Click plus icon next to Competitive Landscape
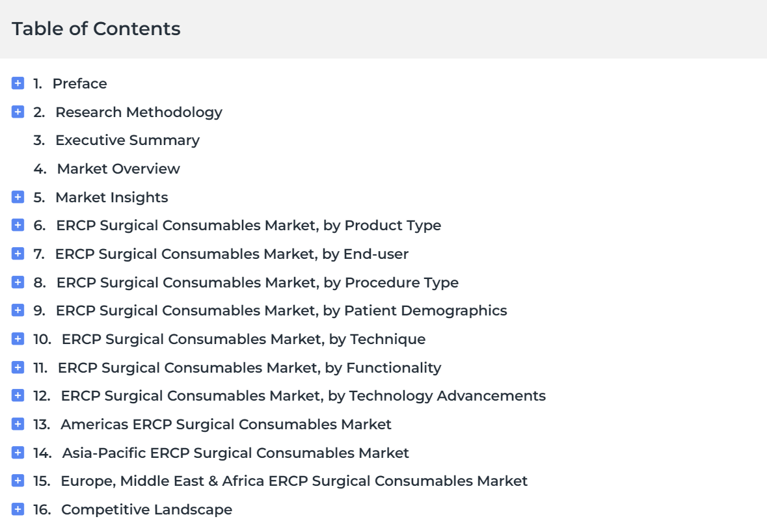The width and height of the screenshot is (767, 532). 18,509
